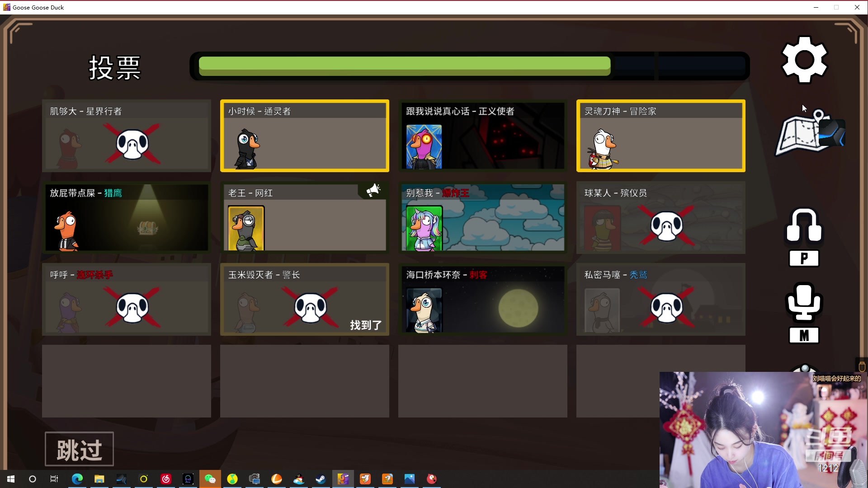868x488 pixels.
Task: Open File Explorer from the taskbar
Action: click(99, 479)
